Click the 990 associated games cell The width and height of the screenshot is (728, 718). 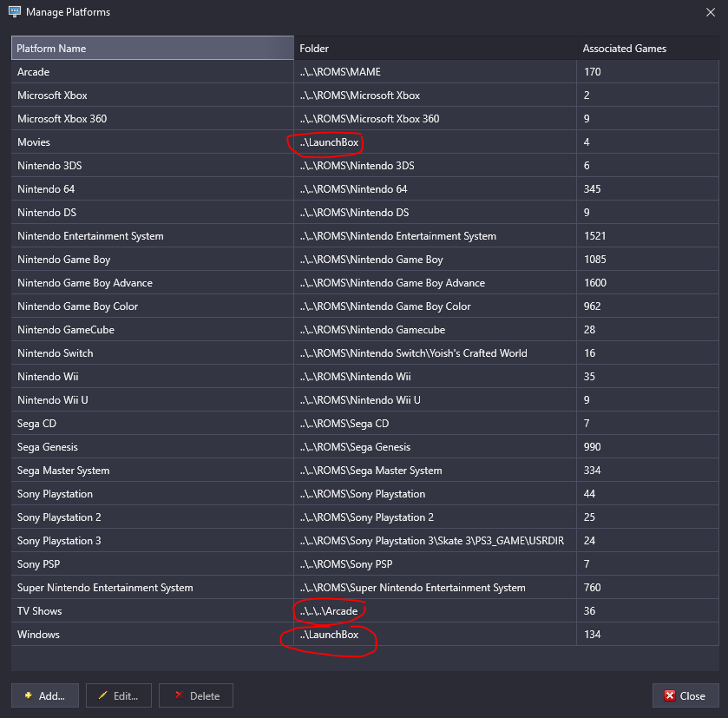pos(648,447)
